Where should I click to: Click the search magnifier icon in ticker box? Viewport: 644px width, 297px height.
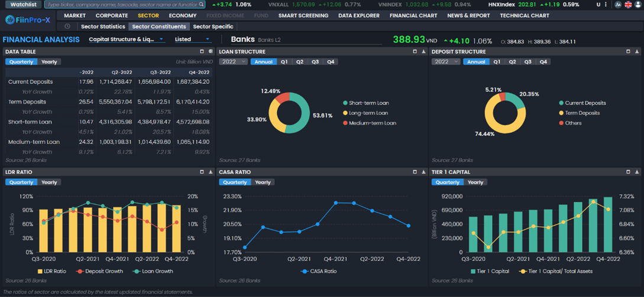(x=202, y=5)
